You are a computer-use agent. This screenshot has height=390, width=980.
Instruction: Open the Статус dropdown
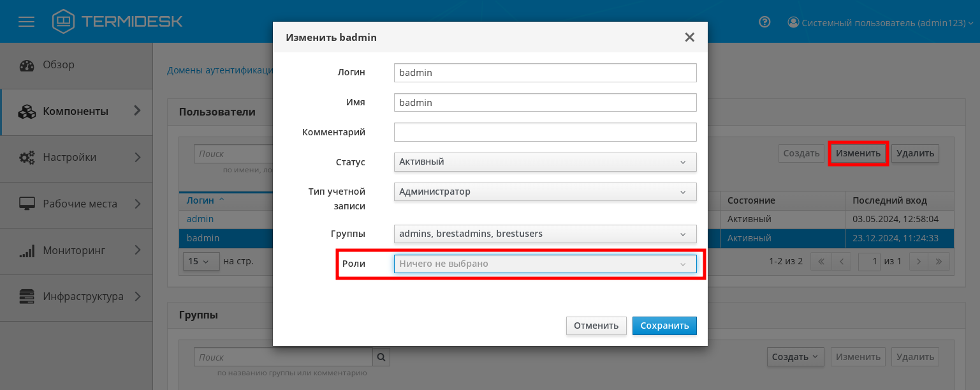point(545,162)
